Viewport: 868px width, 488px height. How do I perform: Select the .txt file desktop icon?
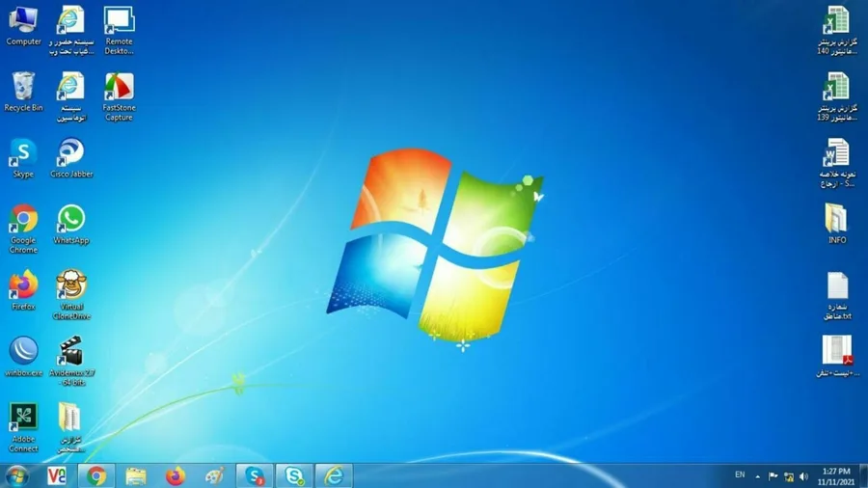(x=837, y=295)
